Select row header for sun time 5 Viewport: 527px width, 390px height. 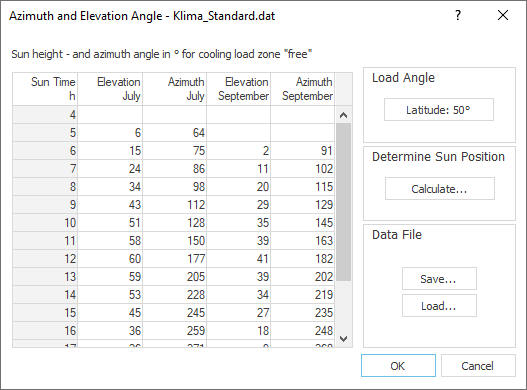coord(45,132)
